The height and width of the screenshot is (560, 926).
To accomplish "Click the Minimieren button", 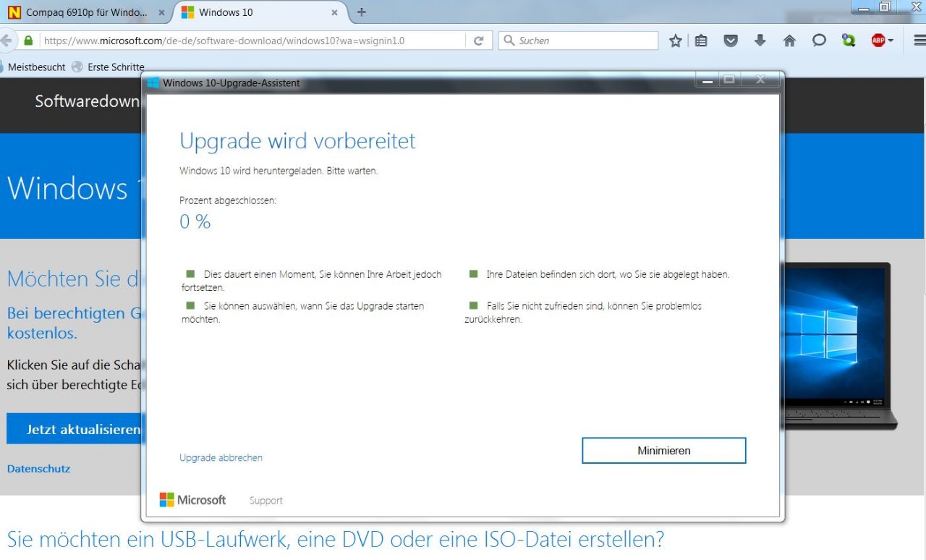I will point(664,450).
